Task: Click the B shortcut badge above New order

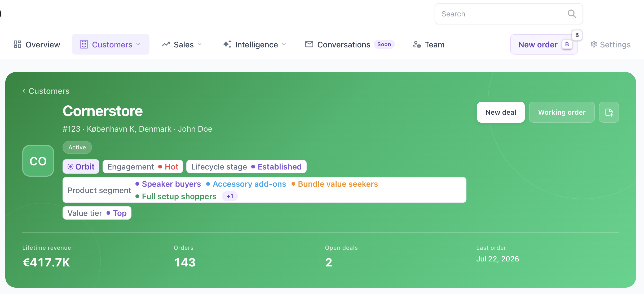Action: 577,35
